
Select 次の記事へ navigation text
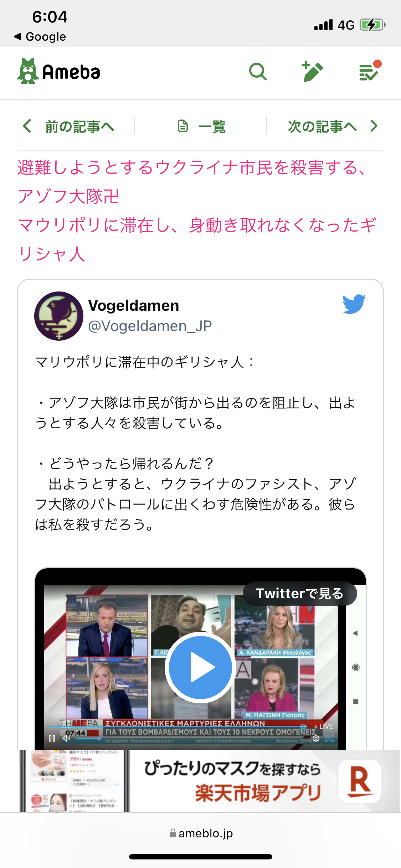tap(322, 126)
